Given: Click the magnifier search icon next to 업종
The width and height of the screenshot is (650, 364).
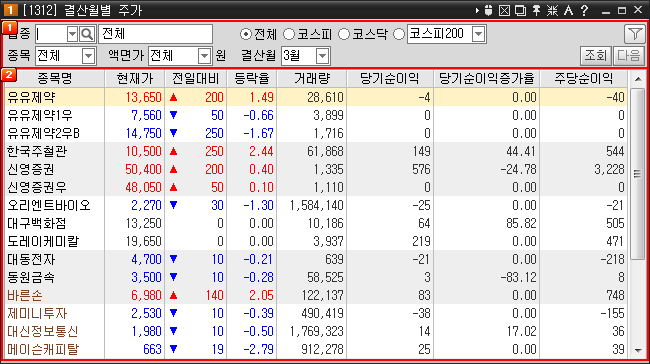Looking at the screenshot, I should click(87, 34).
